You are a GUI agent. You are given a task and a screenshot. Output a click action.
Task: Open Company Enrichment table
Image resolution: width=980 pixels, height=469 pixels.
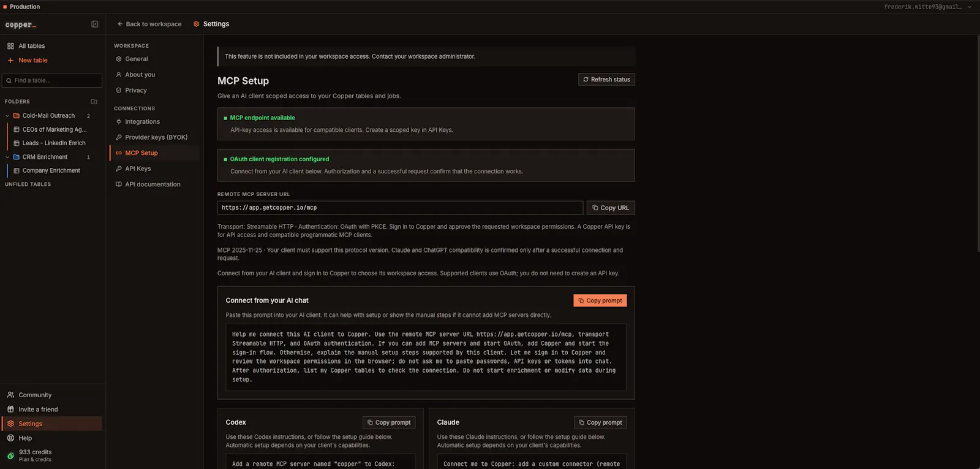[x=51, y=170]
